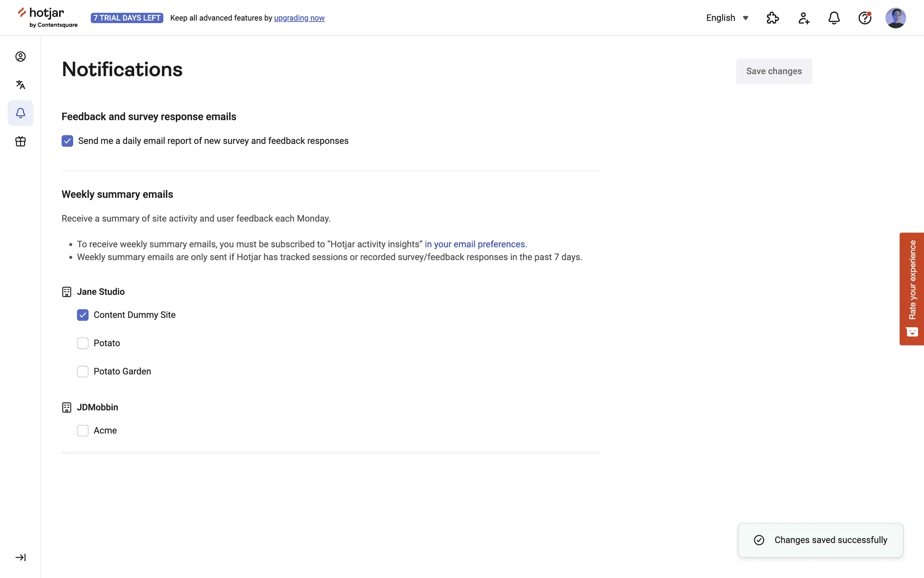Follow the upgrading now link
The width and height of the screenshot is (924, 578).
tap(299, 18)
